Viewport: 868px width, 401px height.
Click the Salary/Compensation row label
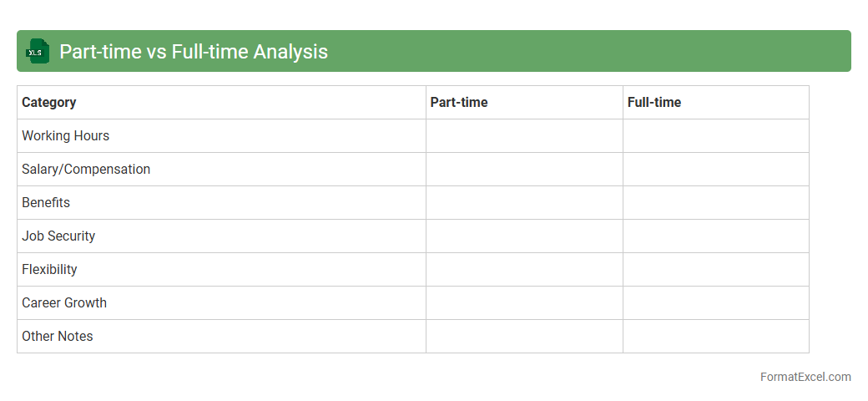tap(86, 170)
